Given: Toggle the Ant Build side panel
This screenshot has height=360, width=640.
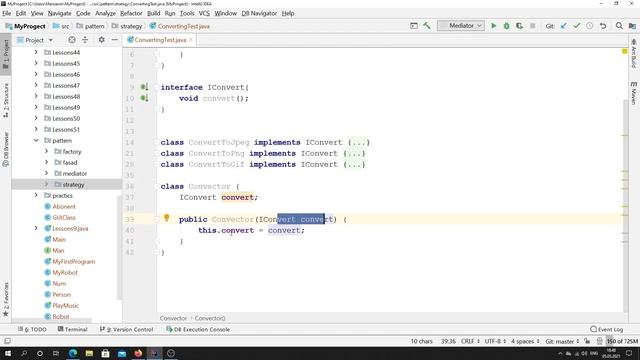Looking at the screenshot, I should click(x=633, y=54).
